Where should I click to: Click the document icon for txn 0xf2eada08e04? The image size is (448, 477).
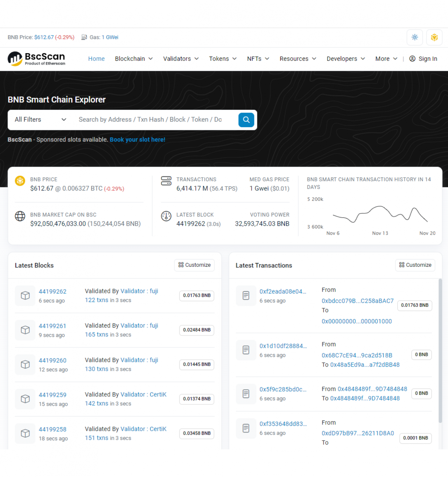(x=246, y=295)
